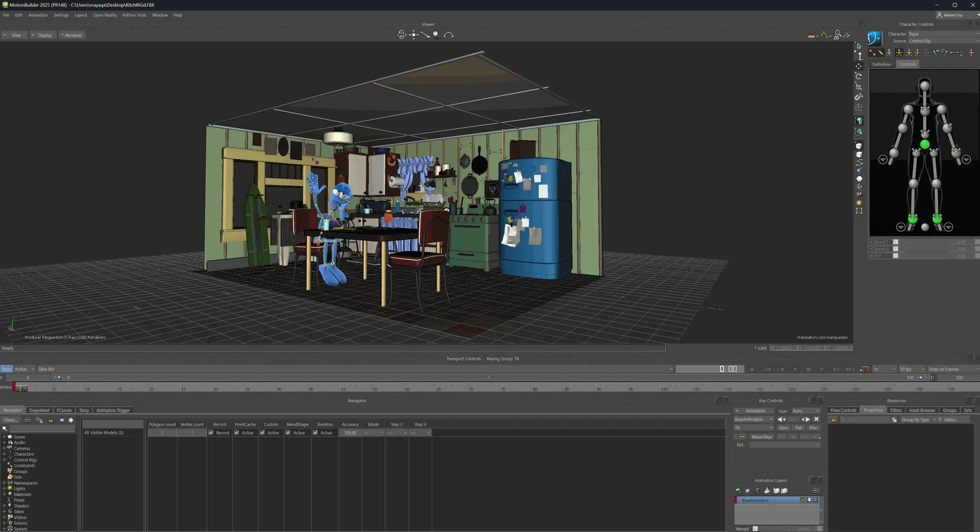Click the Navigator forward arrow icon

[x=71, y=420]
